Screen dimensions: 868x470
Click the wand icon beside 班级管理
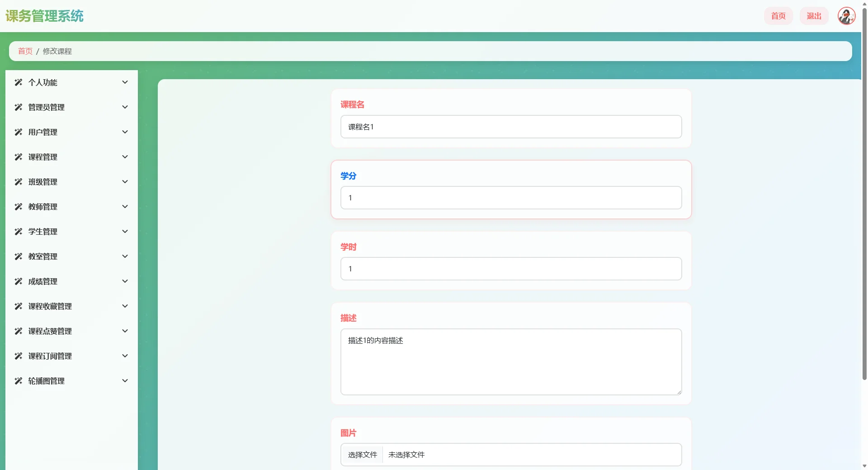coord(18,182)
